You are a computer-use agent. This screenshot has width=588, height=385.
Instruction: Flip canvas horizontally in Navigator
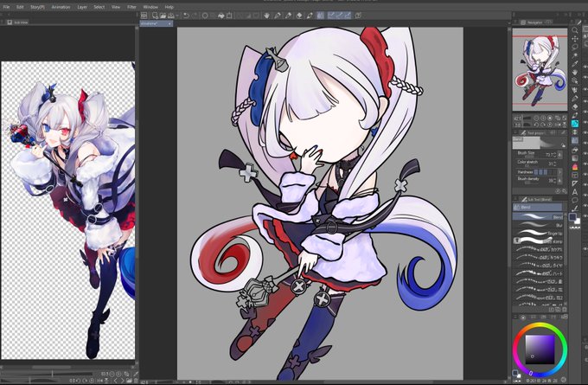[557, 125]
